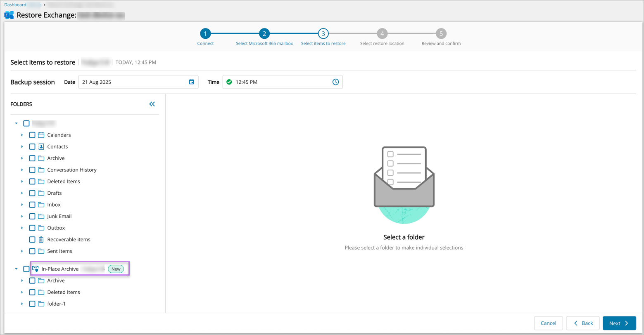This screenshot has width=644, height=335.
Task: Click the Next button
Action: (x=619, y=323)
